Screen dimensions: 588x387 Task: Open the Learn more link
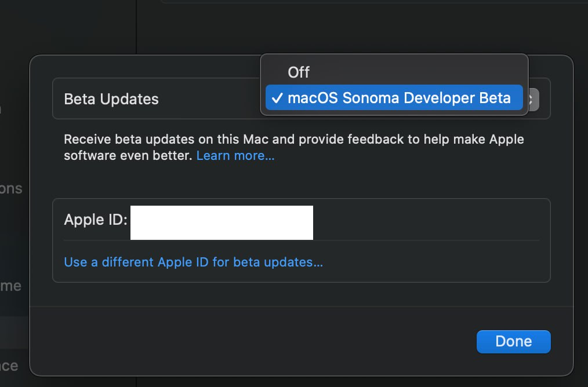click(235, 156)
